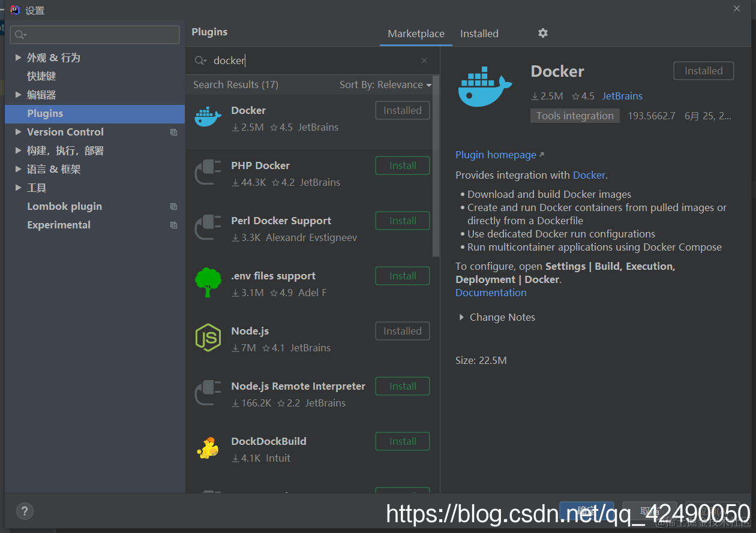The image size is (756, 533).
Task: Open the Documentation link
Action: 491,293
